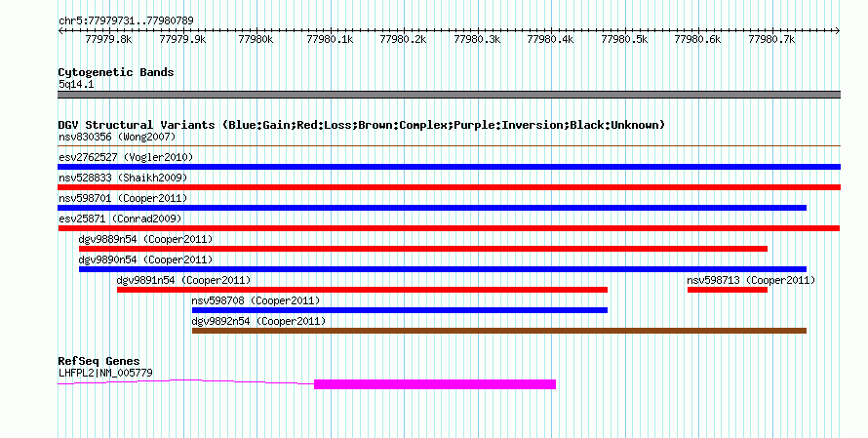
Task: Click the dgv9891n54 (Cooper2011) label
Action: pyautogui.click(x=183, y=280)
